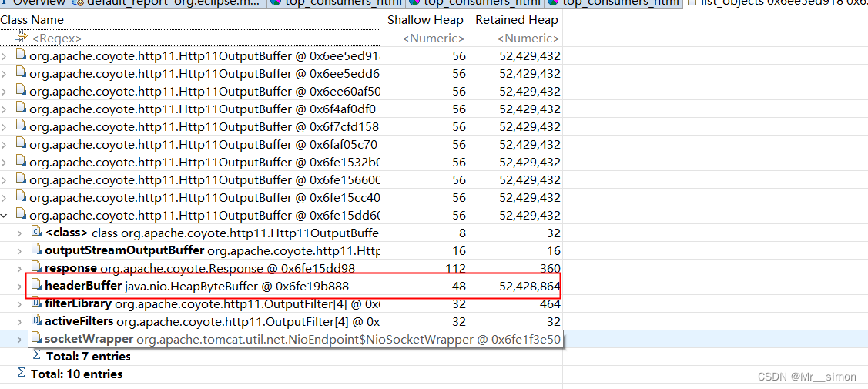Click object icon of Http11OutputBuffer @ 0x6fe1532b0 row
This screenshot has width=868, height=389.
tap(21, 162)
